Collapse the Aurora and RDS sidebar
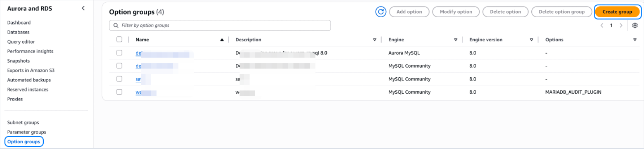644x149 pixels. click(x=83, y=8)
